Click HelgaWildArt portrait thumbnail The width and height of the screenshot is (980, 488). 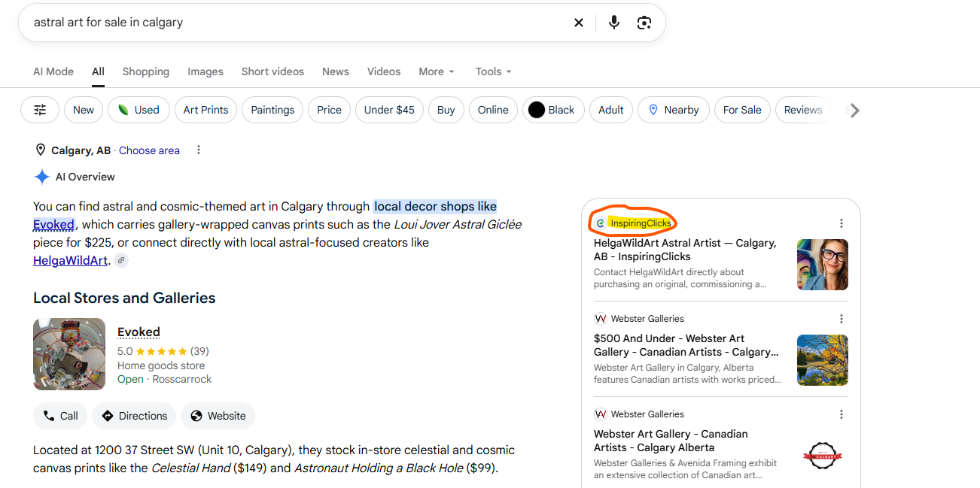click(x=823, y=265)
